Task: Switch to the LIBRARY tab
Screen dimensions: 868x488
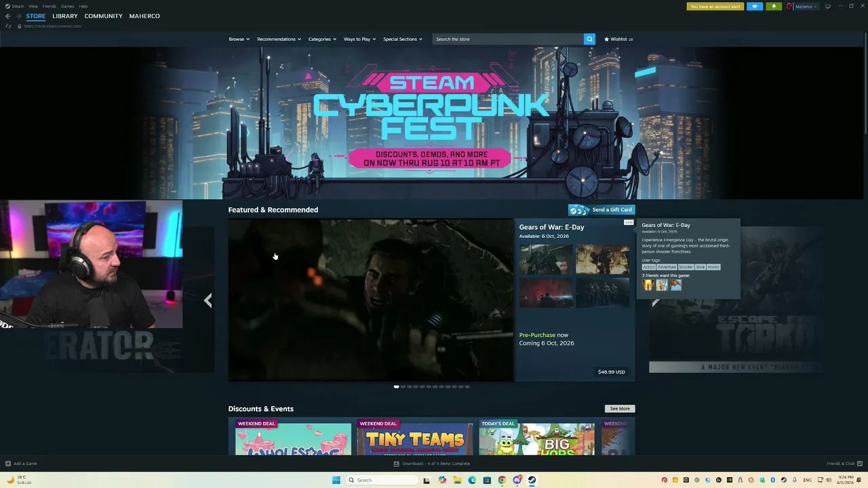Action: [65, 16]
